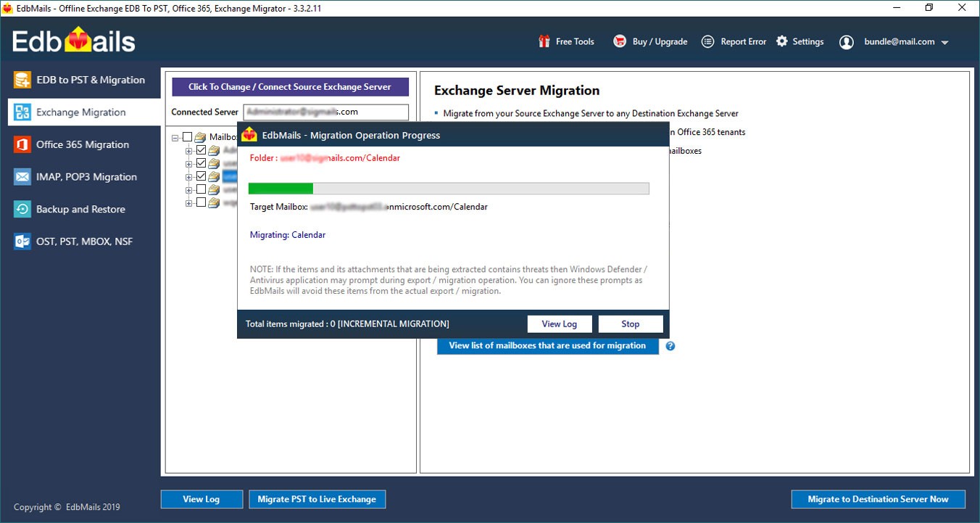
Task: Open Settings in the top bar
Action: [800, 42]
